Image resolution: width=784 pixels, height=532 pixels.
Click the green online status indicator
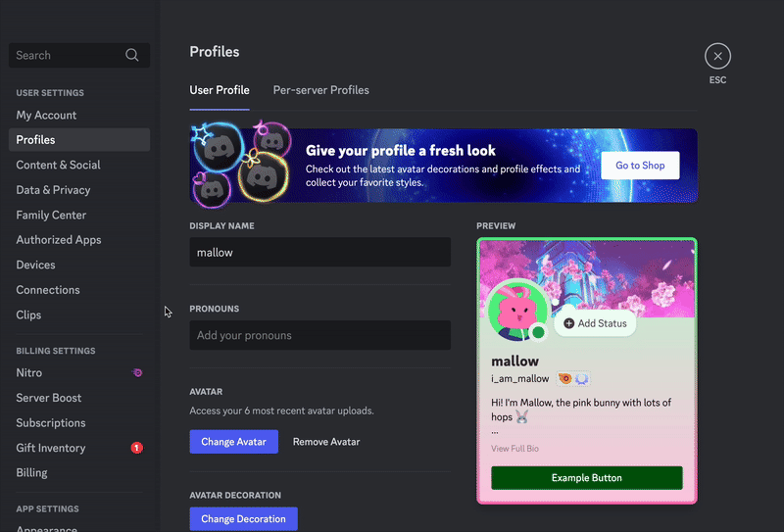pyautogui.click(x=538, y=333)
